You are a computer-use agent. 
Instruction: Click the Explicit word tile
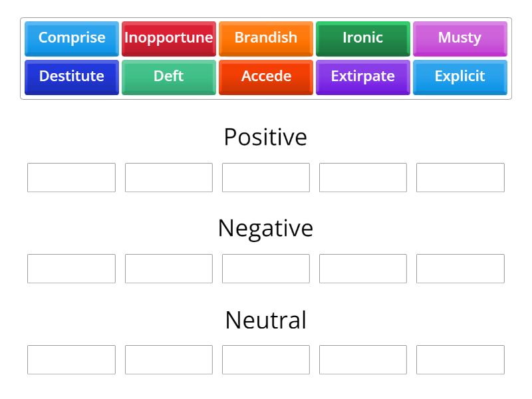coord(460,76)
